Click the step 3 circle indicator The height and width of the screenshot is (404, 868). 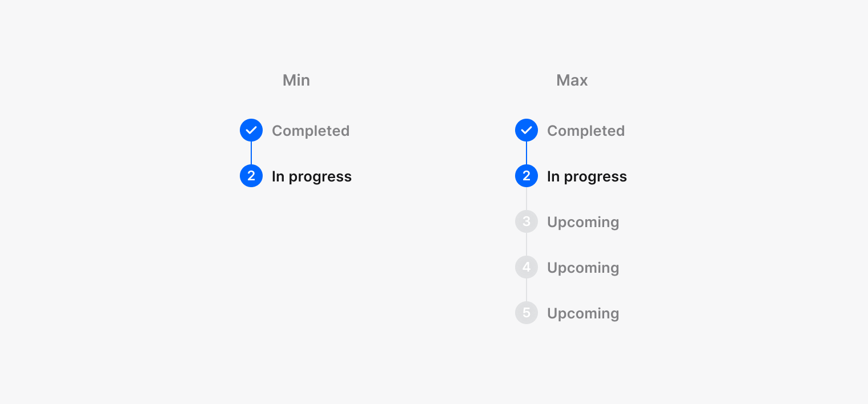527,221
